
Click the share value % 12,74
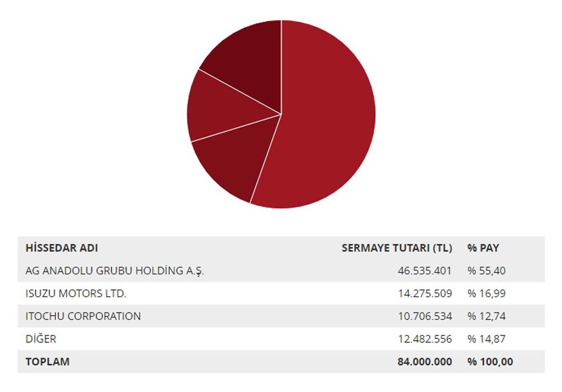click(486, 316)
